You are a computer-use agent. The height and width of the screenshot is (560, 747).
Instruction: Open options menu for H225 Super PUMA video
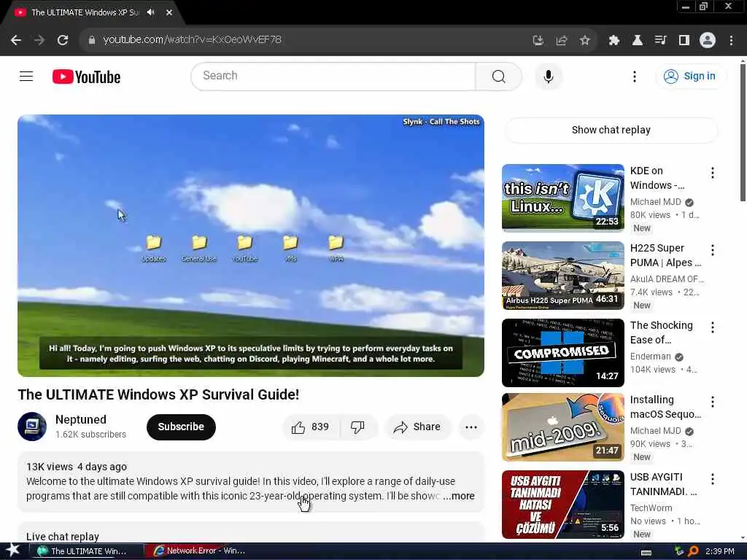(712, 250)
